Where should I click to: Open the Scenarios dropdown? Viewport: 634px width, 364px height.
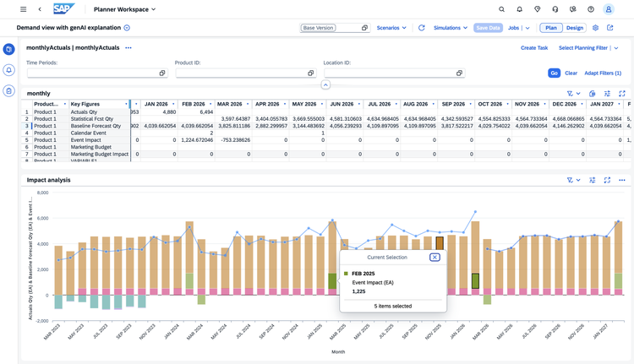pos(391,28)
